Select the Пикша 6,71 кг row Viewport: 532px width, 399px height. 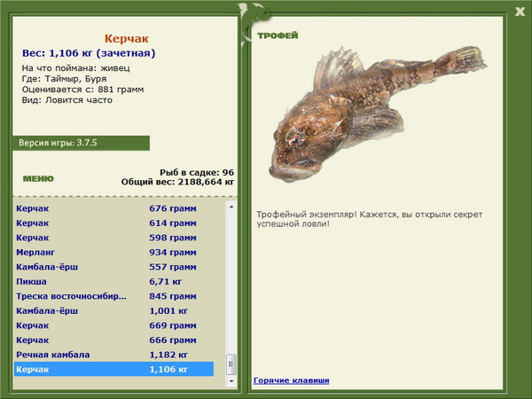(x=114, y=281)
